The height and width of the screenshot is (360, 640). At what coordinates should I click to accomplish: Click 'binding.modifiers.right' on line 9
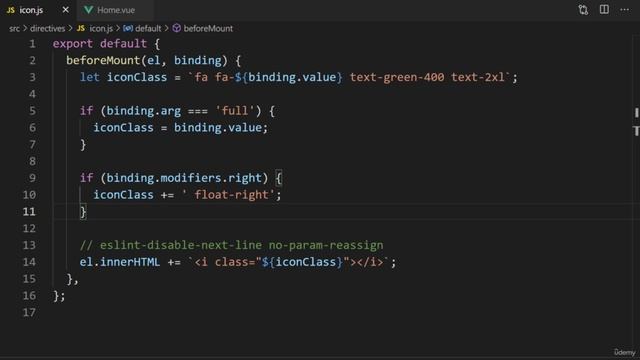coord(184,178)
